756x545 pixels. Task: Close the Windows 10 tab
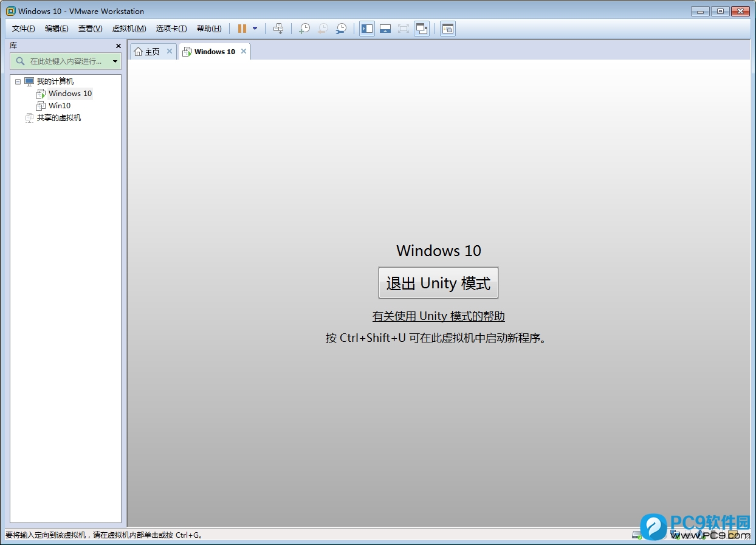244,51
